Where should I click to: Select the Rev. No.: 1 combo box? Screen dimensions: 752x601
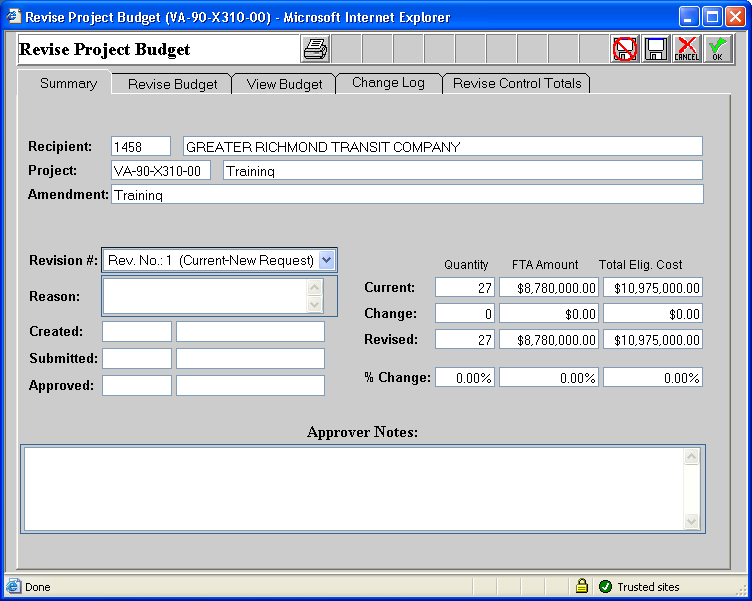219,260
